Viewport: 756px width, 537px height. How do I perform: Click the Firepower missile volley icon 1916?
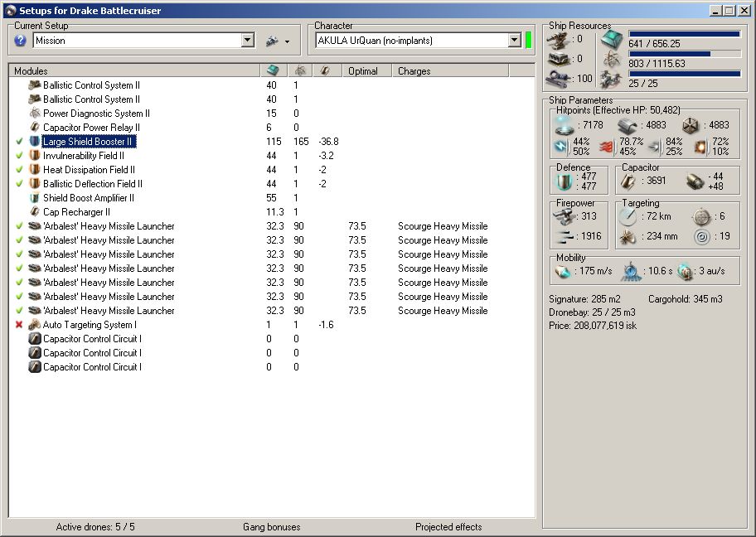(x=563, y=236)
